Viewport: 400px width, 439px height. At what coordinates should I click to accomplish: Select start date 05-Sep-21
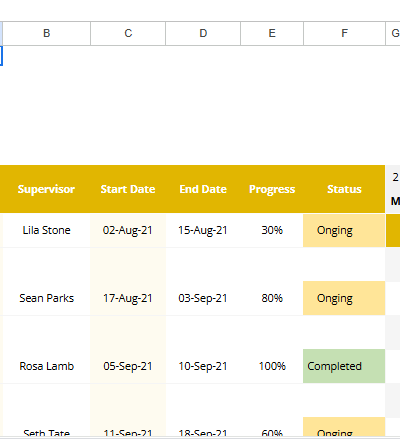128,366
